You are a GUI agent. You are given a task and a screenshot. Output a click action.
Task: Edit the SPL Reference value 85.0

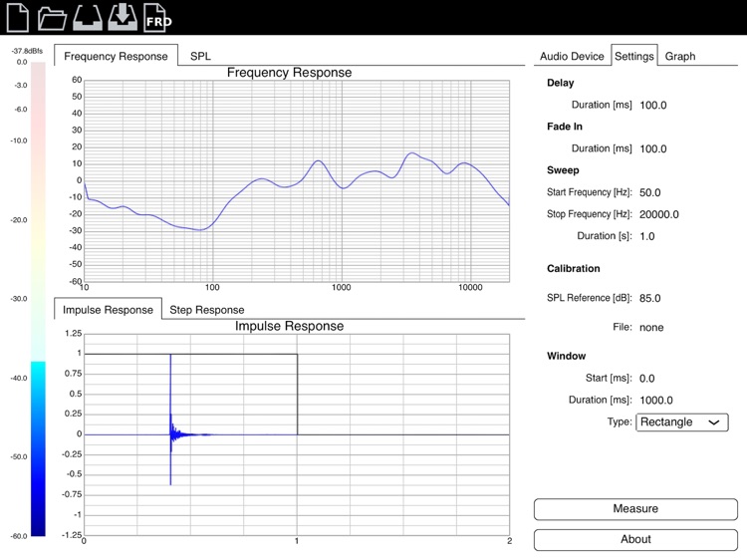pyautogui.click(x=649, y=299)
